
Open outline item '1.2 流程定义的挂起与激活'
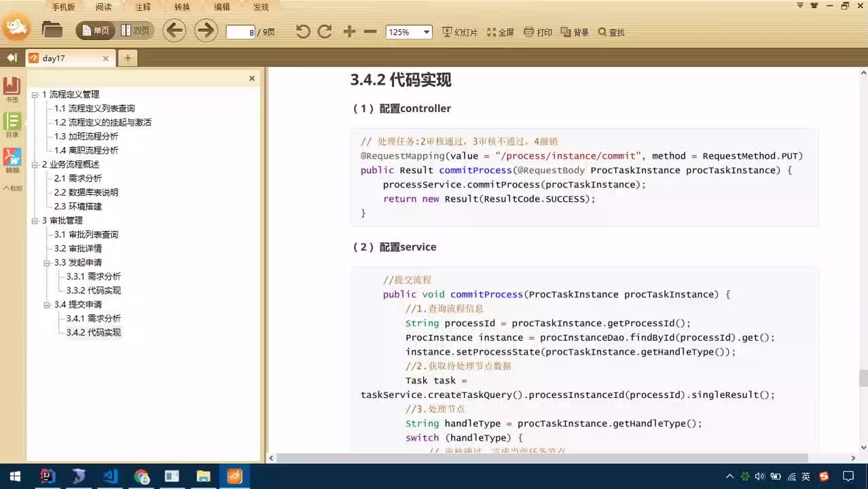pyautogui.click(x=103, y=122)
